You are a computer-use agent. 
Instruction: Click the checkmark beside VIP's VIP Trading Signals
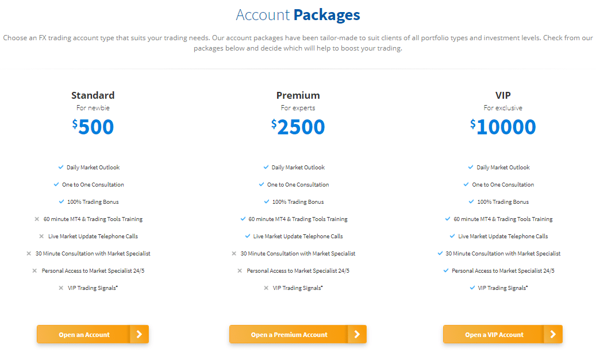(x=472, y=288)
